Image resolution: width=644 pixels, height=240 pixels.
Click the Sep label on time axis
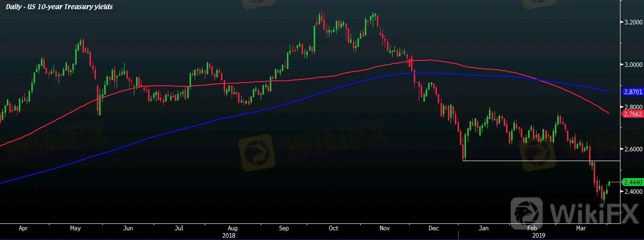(x=284, y=228)
